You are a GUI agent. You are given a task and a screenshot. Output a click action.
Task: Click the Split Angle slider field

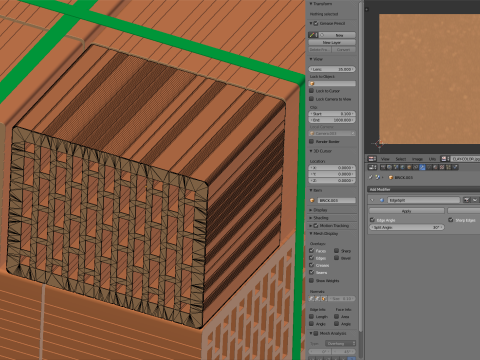click(407, 227)
